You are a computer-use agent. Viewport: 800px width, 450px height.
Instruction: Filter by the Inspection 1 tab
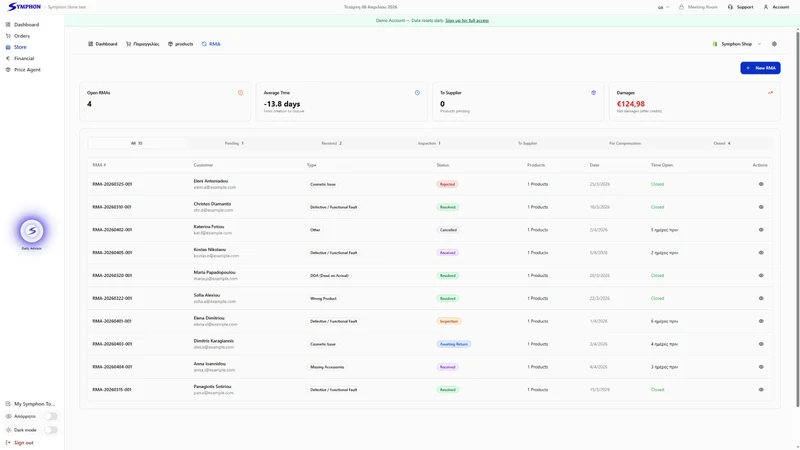[429, 143]
